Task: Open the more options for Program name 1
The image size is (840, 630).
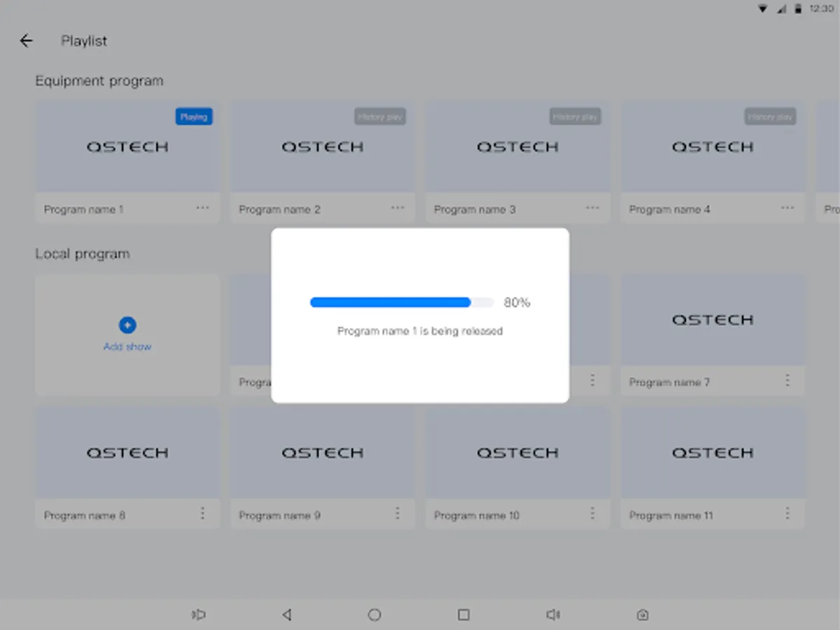Action: pyautogui.click(x=202, y=208)
